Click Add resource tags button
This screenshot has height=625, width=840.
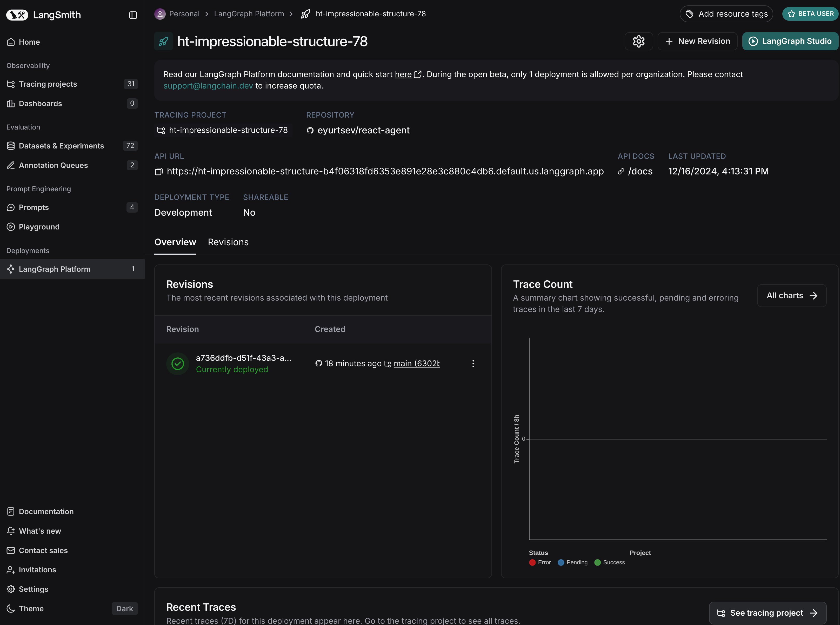[x=726, y=14]
